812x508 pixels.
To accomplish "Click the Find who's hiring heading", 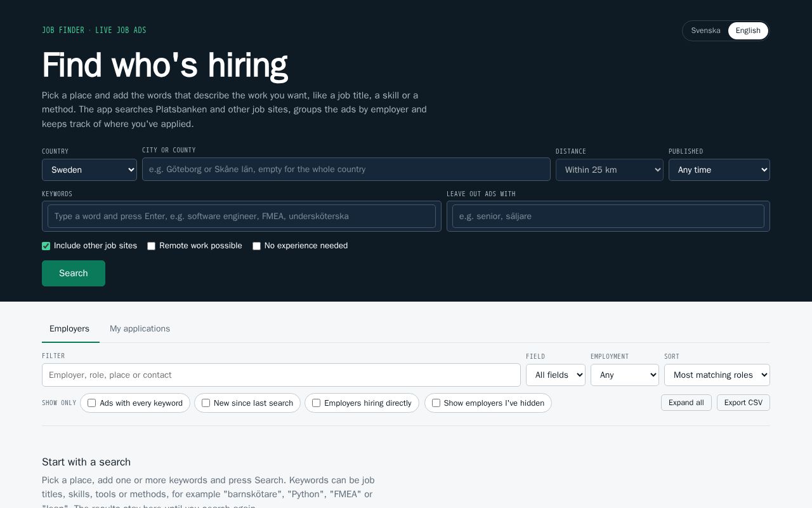I will [165, 65].
